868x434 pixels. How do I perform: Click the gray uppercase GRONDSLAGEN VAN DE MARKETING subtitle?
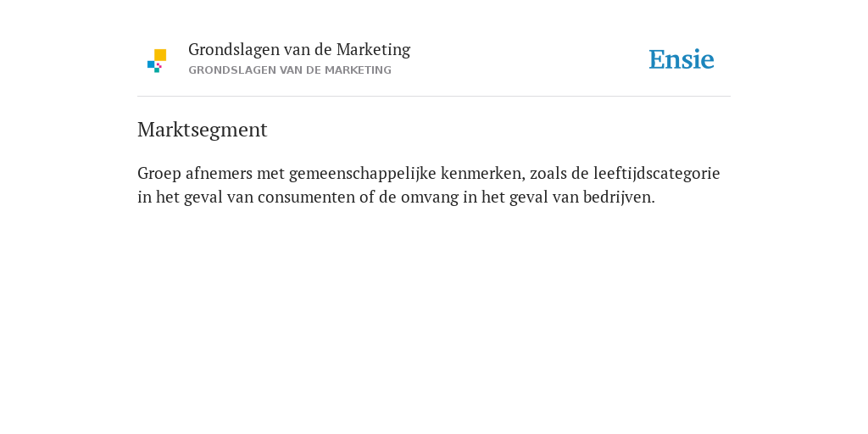290,70
